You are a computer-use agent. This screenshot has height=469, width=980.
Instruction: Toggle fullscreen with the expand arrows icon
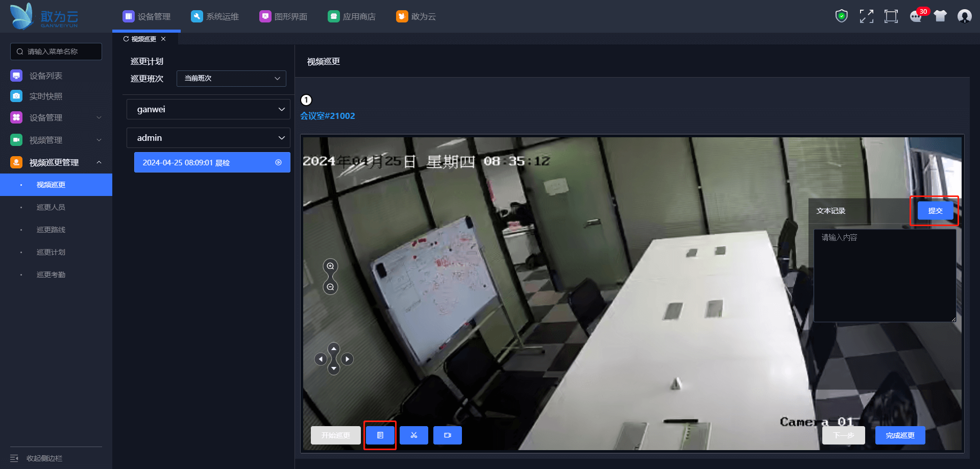[866, 16]
